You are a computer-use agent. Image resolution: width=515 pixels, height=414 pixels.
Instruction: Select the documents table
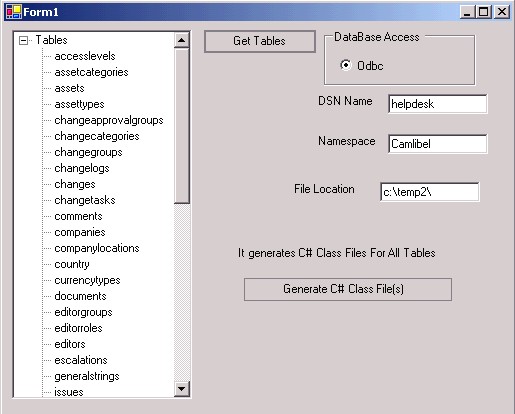(x=80, y=296)
